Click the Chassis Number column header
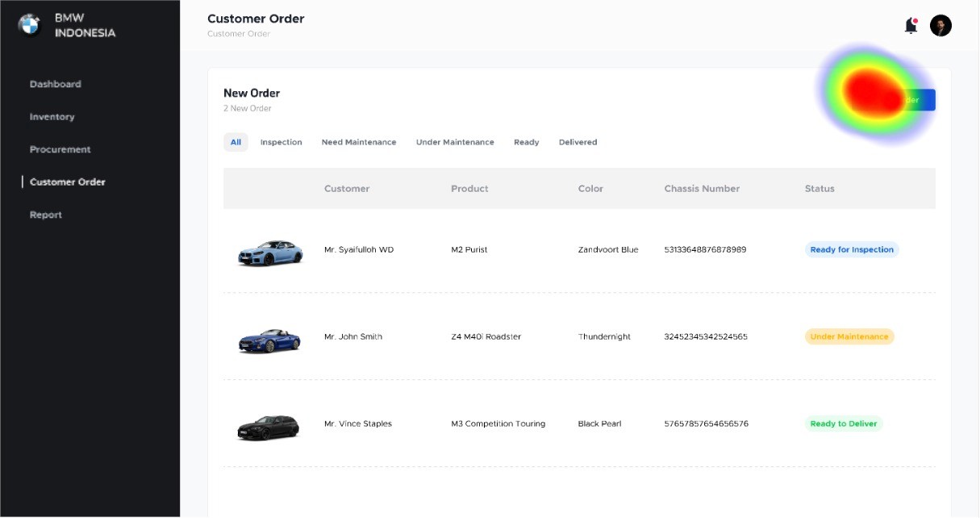Image resolution: width=980 pixels, height=518 pixels. [x=702, y=189]
